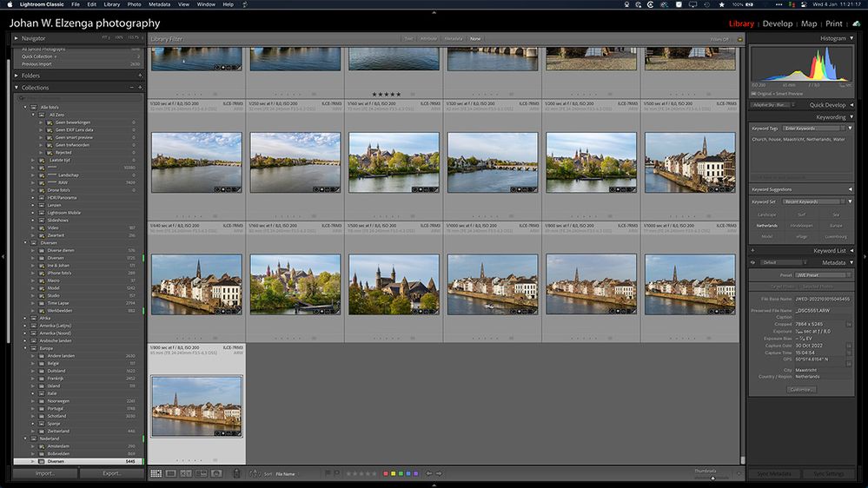This screenshot has width=868, height=488.
Task: Switch to Loupe view icon
Action: pos(171,473)
